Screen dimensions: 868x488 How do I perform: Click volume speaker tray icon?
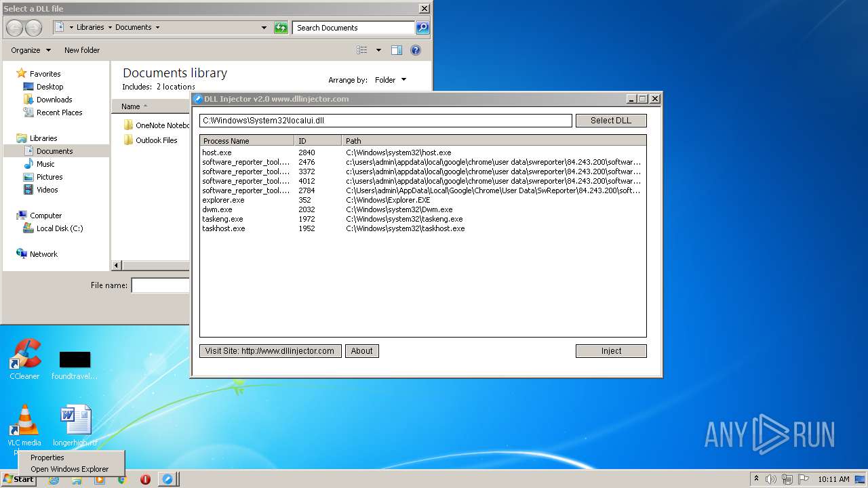tap(771, 479)
